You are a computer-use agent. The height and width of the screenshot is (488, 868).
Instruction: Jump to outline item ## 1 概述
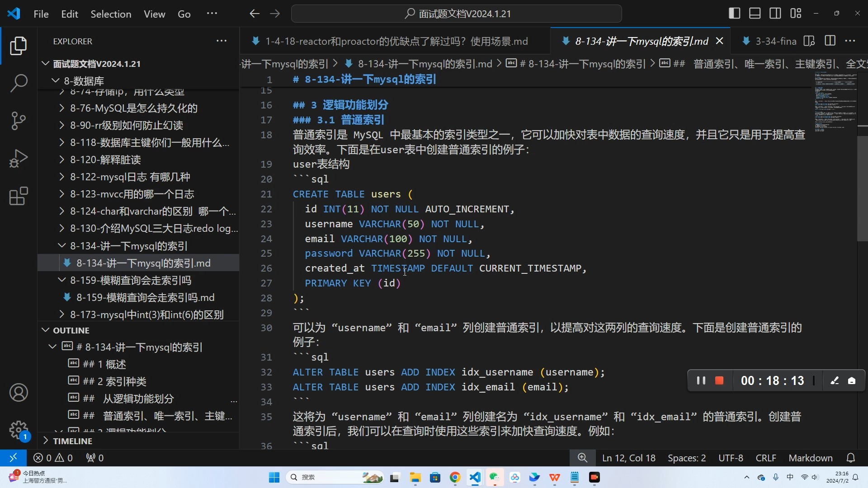(x=138, y=364)
